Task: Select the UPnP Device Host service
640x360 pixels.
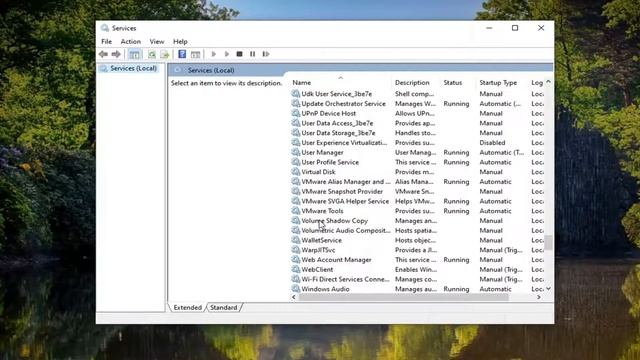Action: pyautogui.click(x=417, y=113)
